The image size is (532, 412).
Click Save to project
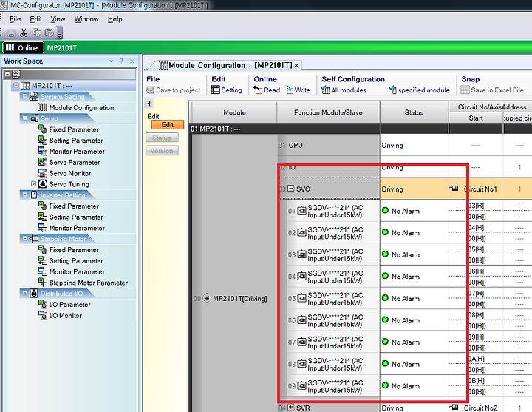(x=174, y=90)
